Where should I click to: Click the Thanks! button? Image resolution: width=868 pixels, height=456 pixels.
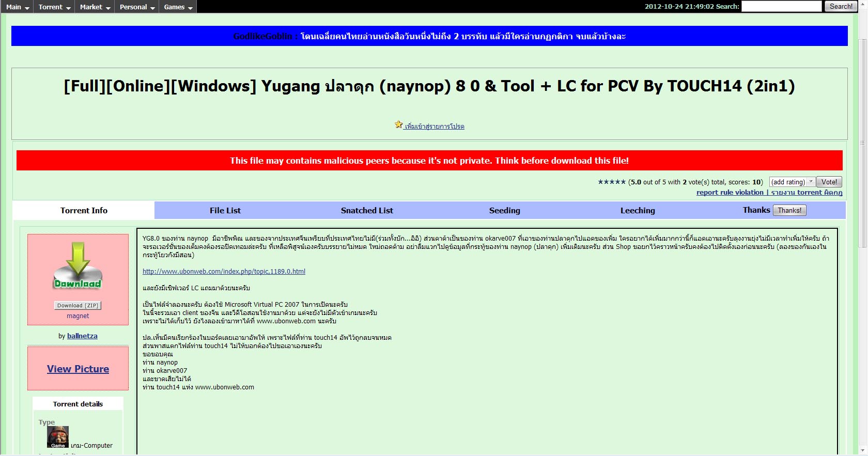tap(789, 210)
